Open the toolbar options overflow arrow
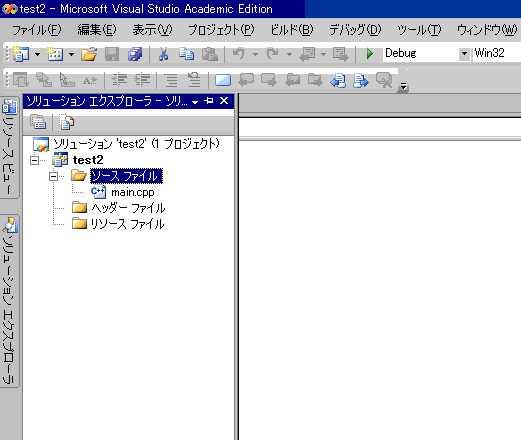Image resolution: width=521 pixels, height=440 pixels. (403, 87)
